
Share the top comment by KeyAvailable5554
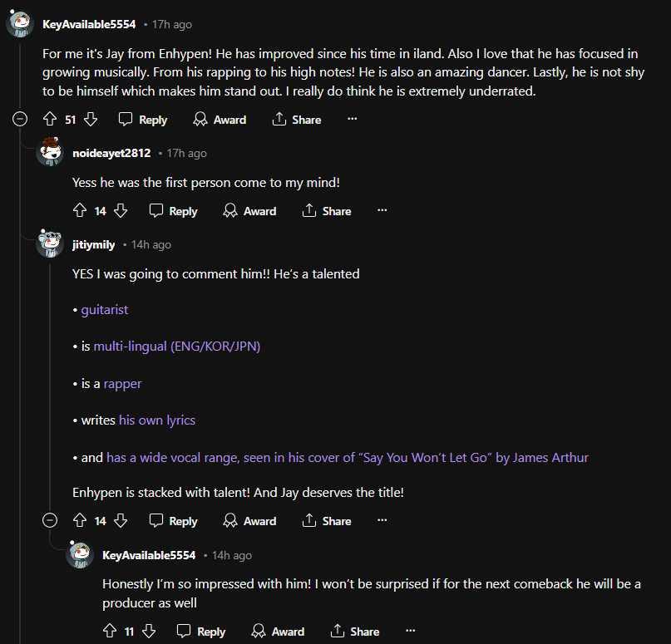point(296,119)
